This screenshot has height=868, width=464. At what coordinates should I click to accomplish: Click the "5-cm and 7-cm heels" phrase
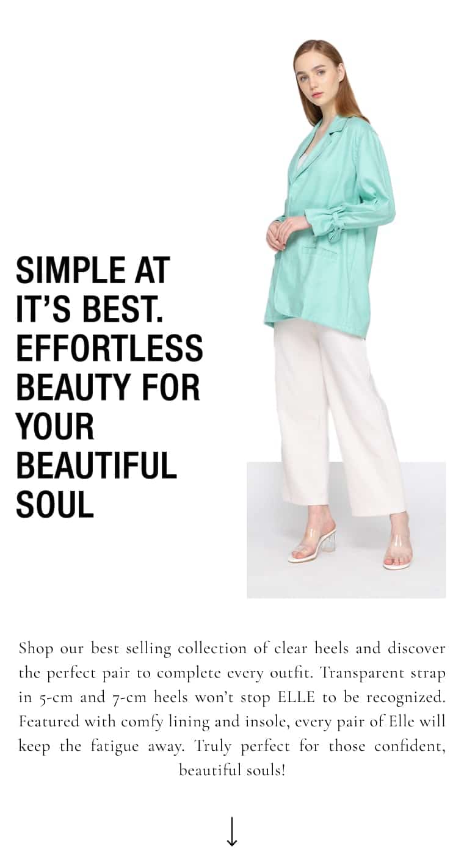[x=106, y=696]
